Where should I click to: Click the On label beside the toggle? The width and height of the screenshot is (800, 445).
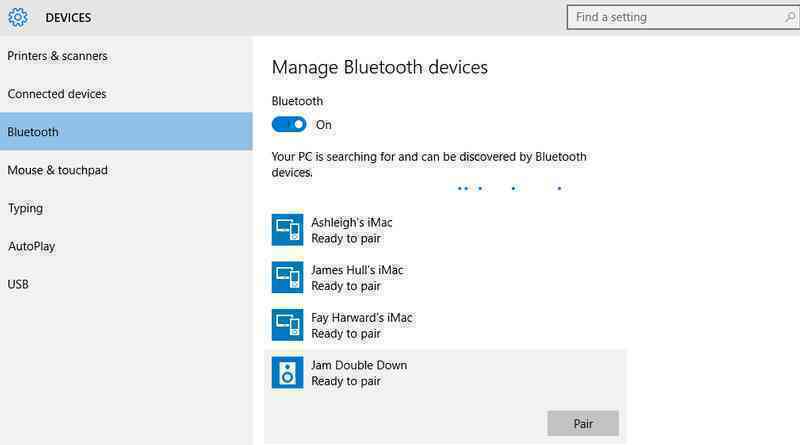pos(323,125)
